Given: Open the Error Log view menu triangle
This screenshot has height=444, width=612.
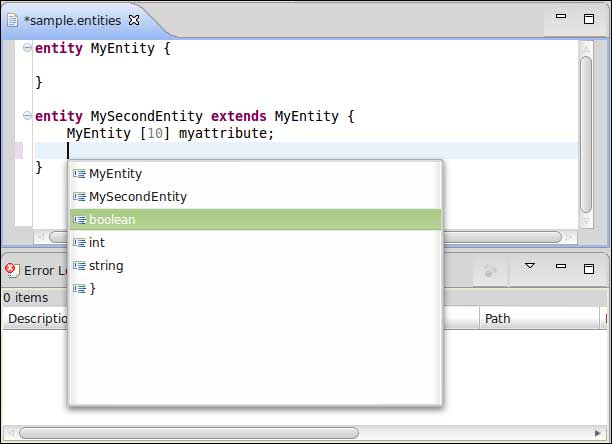Looking at the screenshot, I should (530, 267).
